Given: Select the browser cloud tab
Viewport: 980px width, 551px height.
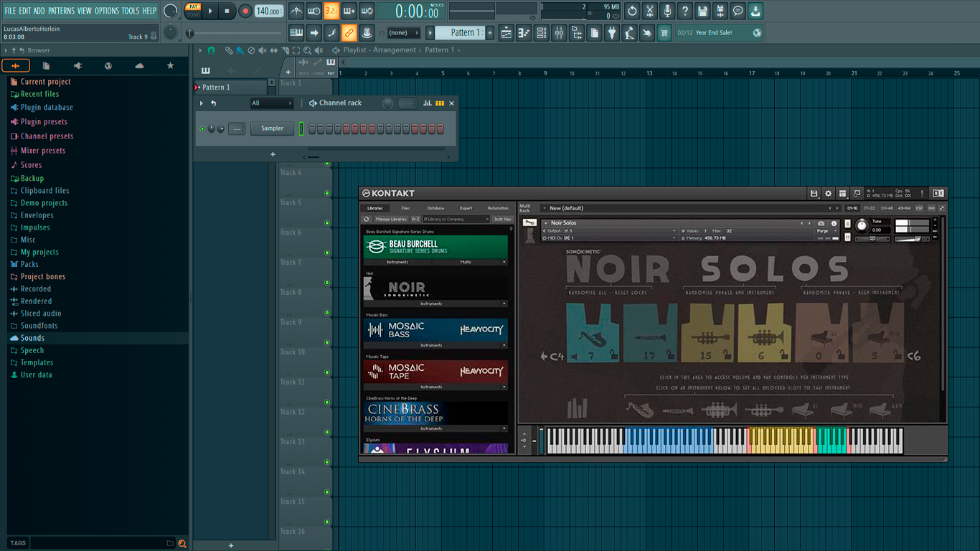Looking at the screenshot, I should pyautogui.click(x=139, y=66).
